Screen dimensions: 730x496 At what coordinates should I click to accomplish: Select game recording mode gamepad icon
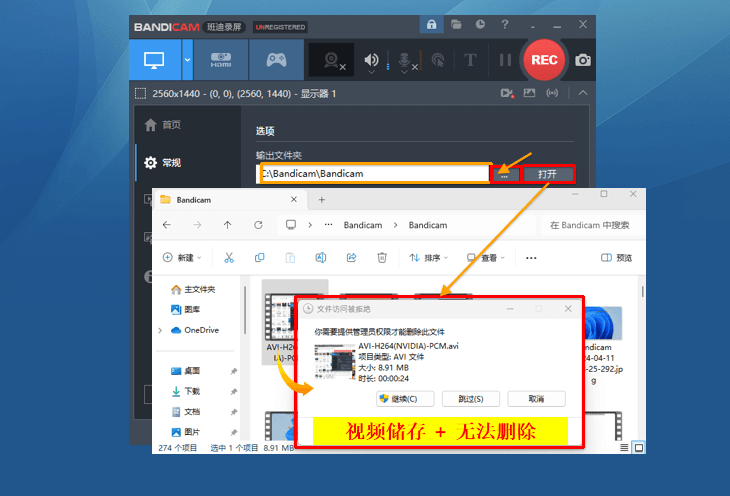click(276, 60)
